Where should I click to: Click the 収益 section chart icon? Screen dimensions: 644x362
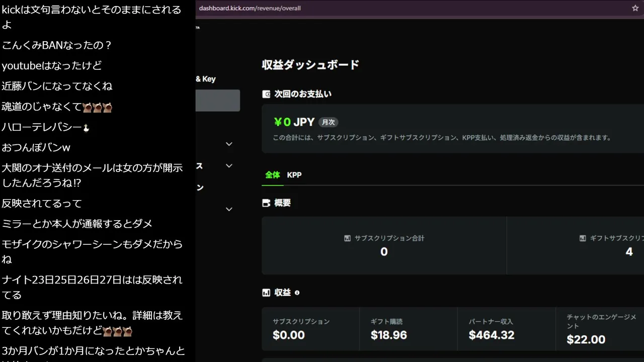click(x=266, y=293)
